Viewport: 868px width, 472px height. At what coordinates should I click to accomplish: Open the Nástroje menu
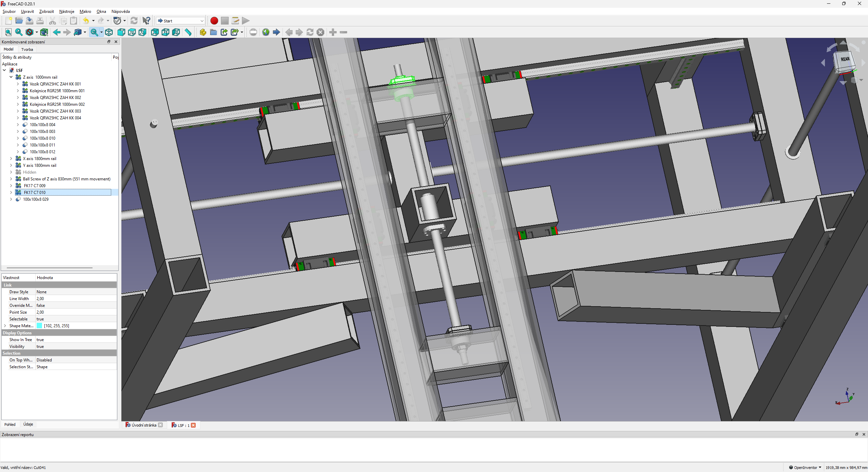66,12
